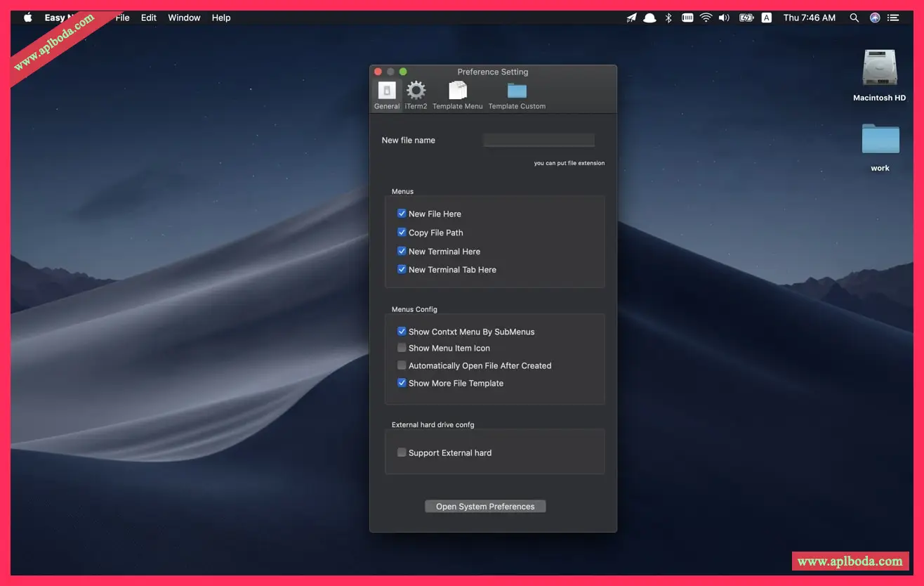The width and height of the screenshot is (924, 586).
Task: Open the Wi-Fi menu bar icon
Action: point(706,18)
